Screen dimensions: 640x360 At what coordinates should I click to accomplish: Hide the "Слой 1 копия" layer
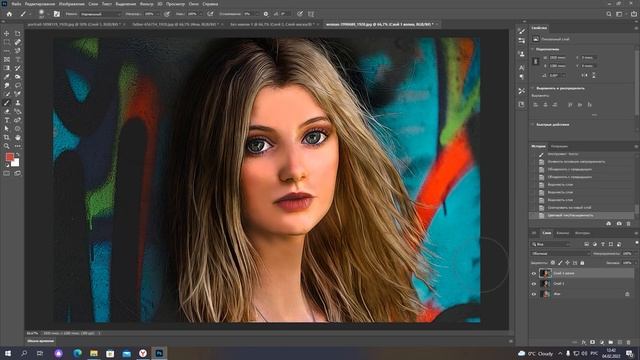click(x=534, y=273)
